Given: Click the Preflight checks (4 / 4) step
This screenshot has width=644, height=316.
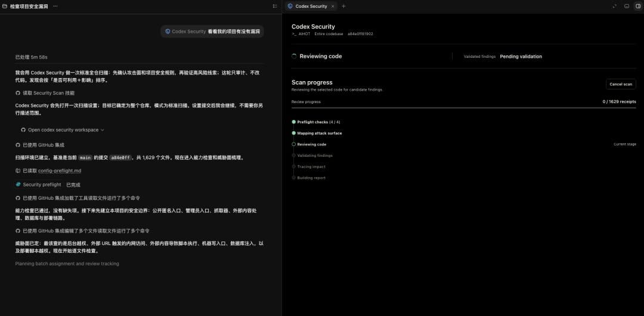Looking at the screenshot, I should 318,122.
